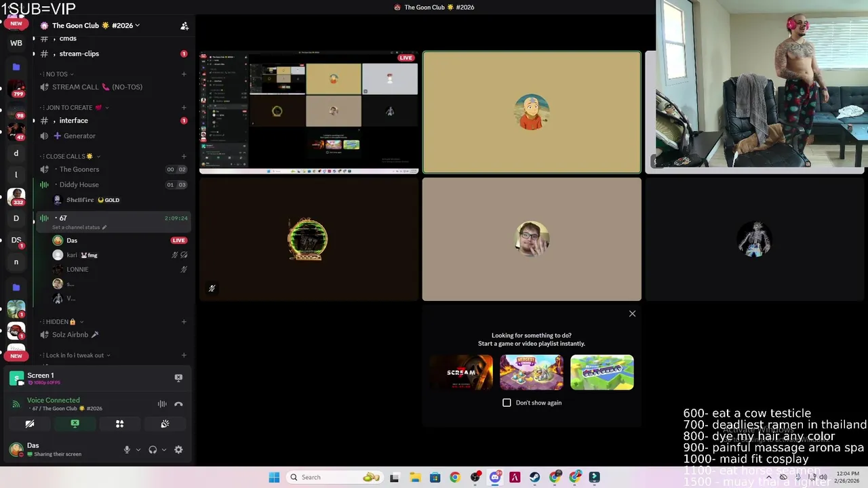Join The Gooners voice channel
Screen dimensions: 868x488
click(x=113, y=169)
